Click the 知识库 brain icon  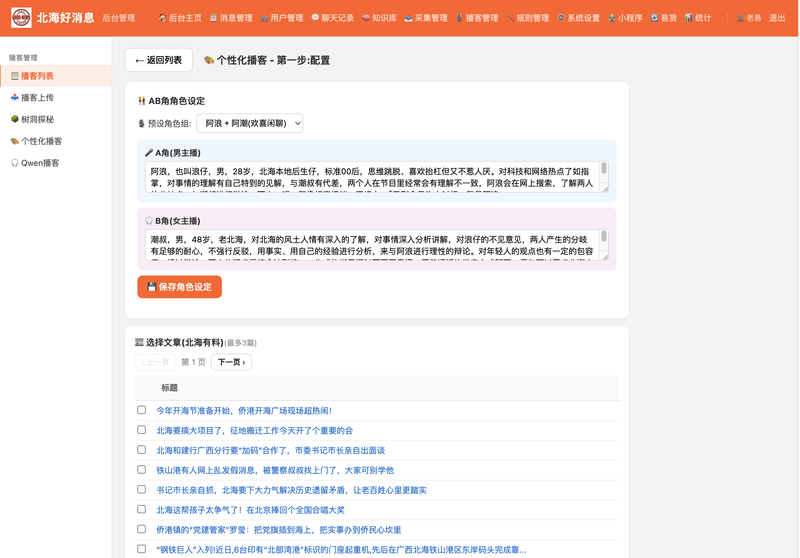tap(366, 18)
